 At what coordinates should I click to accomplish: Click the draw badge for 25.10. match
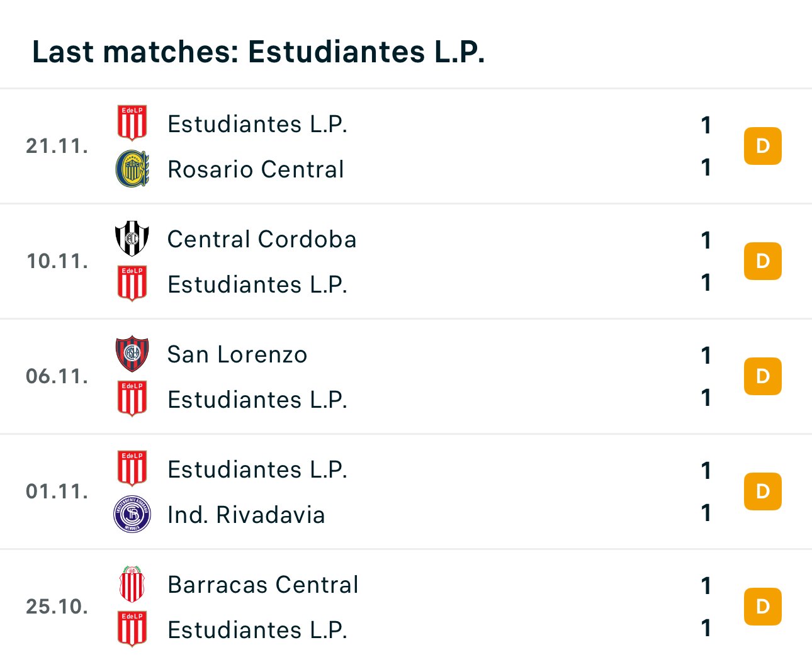(762, 607)
